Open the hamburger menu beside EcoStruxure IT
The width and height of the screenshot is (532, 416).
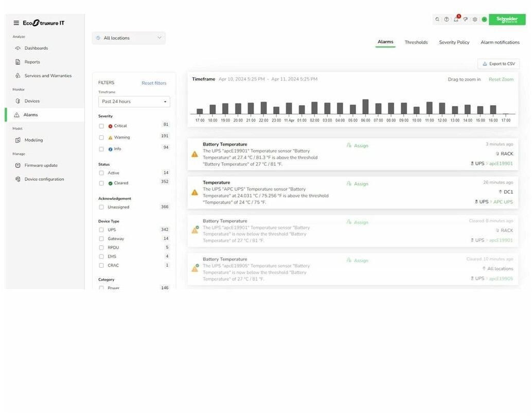[16, 23]
